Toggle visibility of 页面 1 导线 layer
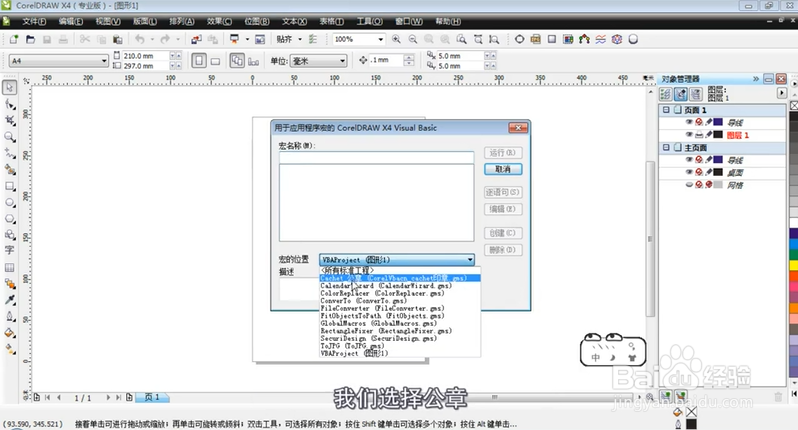The width and height of the screenshot is (798, 430). pyautogui.click(x=689, y=122)
